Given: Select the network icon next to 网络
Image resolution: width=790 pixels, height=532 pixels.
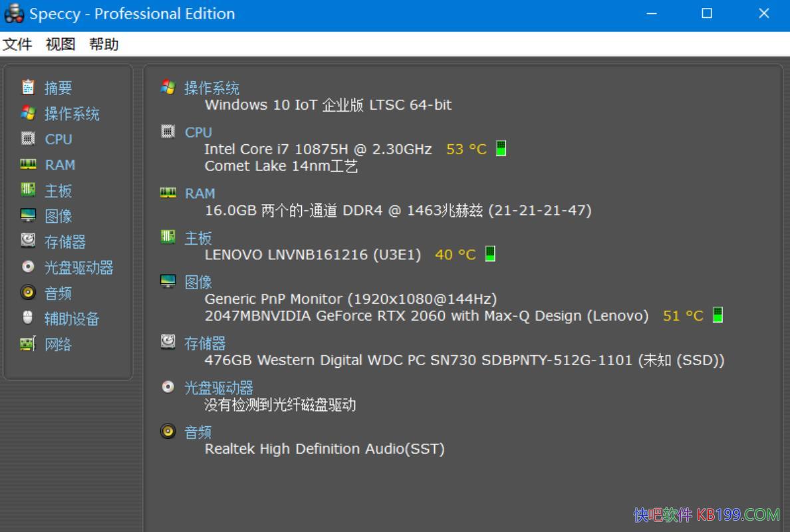Looking at the screenshot, I should coord(29,343).
